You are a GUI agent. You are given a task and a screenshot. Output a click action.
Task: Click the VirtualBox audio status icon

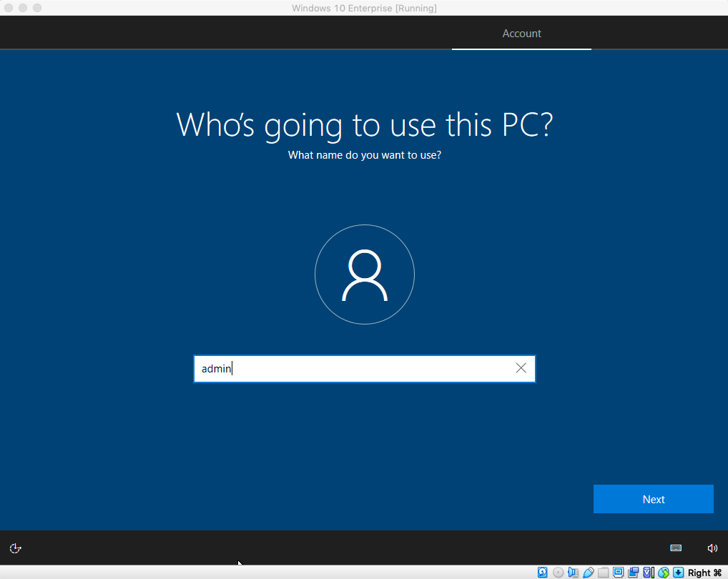[574, 573]
